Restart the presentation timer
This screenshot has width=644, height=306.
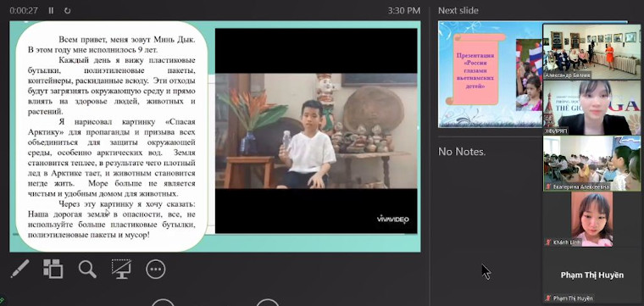[x=67, y=11]
